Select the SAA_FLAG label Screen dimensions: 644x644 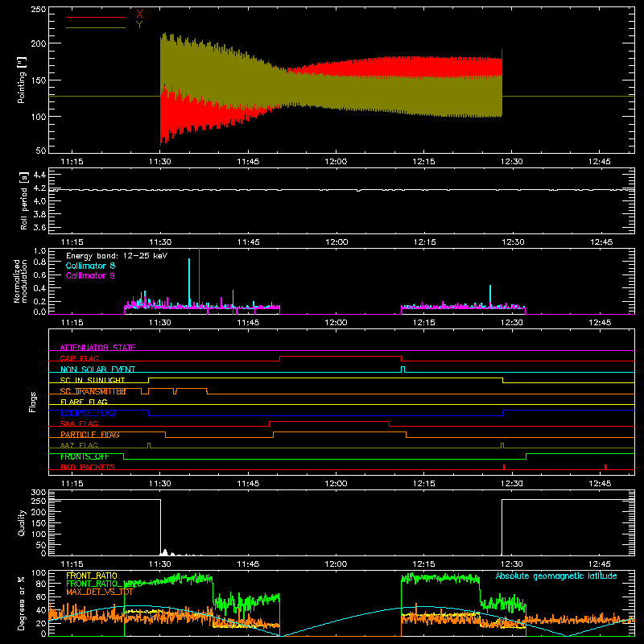[x=79, y=424]
